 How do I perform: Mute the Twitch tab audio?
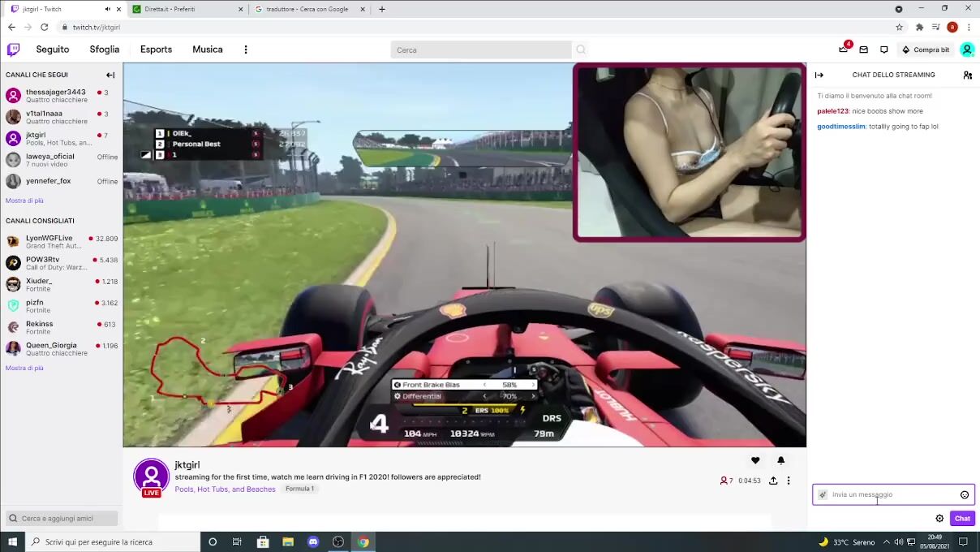point(107,9)
